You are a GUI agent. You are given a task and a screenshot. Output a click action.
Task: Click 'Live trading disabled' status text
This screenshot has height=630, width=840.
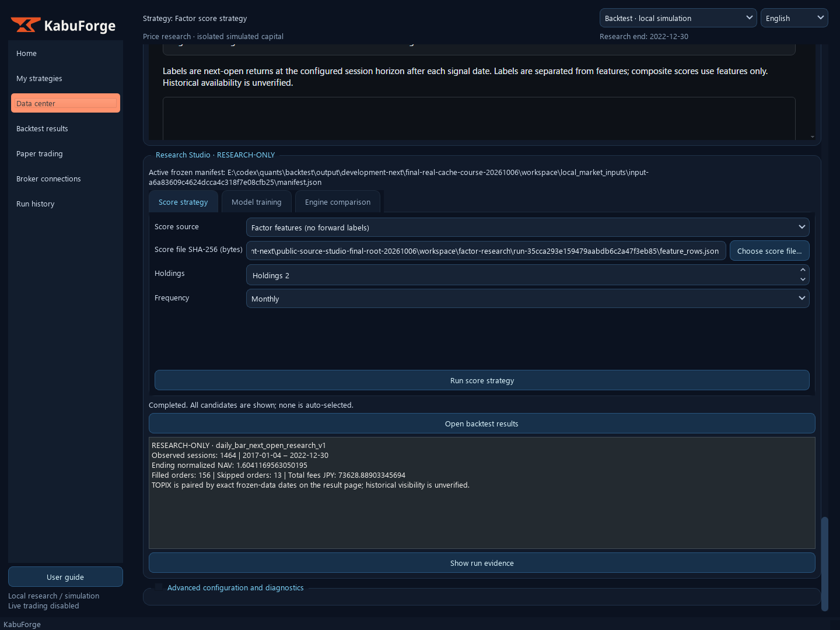pyautogui.click(x=44, y=605)
